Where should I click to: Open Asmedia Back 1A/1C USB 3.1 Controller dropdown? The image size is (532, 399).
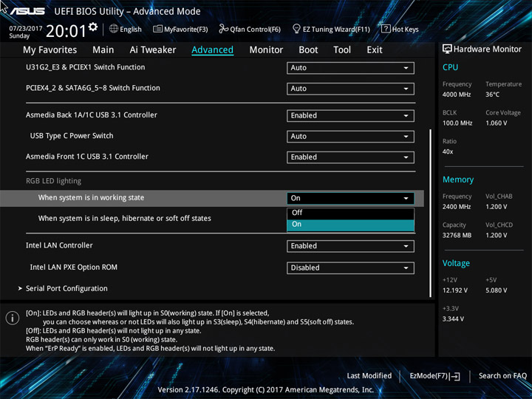point(350,116)
